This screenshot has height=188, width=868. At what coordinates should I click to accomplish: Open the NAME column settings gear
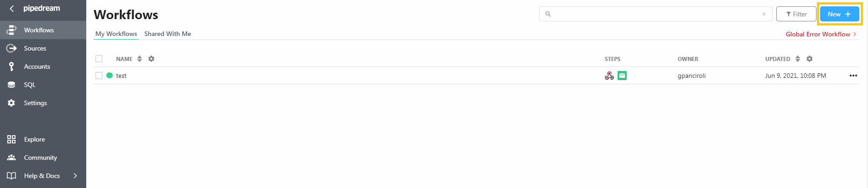[x=151, y=59]
